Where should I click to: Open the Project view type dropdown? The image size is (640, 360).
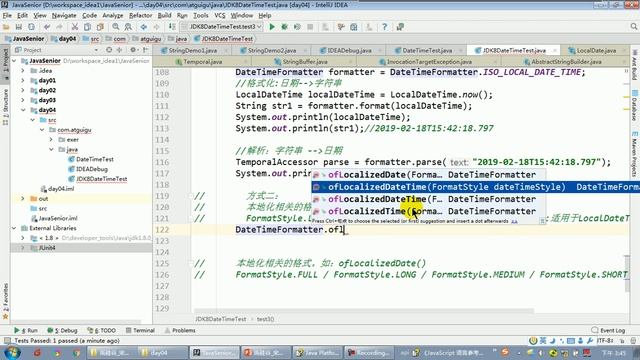pos(96,50)
